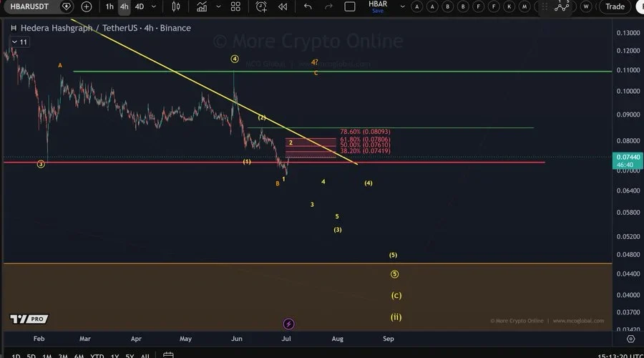
Task: Click the 61.80% (0.07806) Fibonacci label
Action: coord(365,140)
